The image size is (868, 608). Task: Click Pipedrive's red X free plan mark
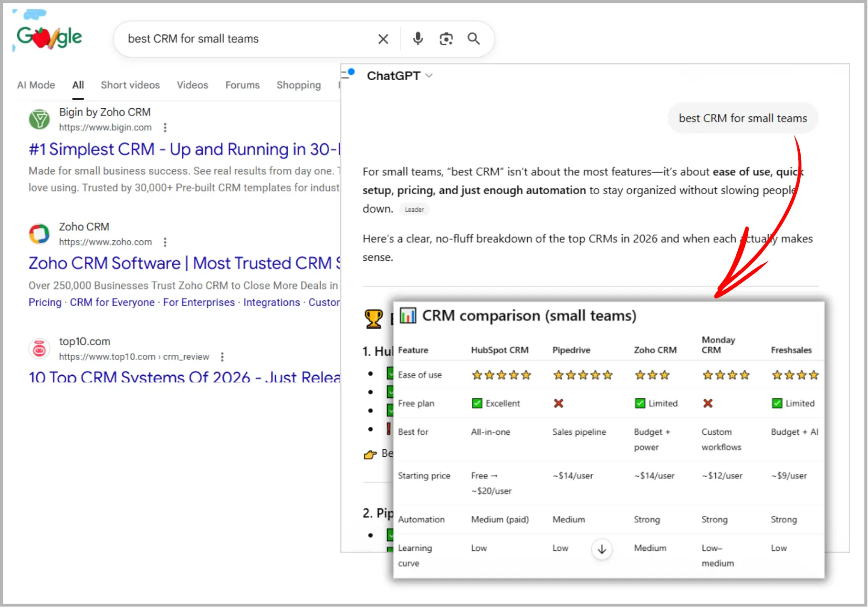tap(558, 403)
